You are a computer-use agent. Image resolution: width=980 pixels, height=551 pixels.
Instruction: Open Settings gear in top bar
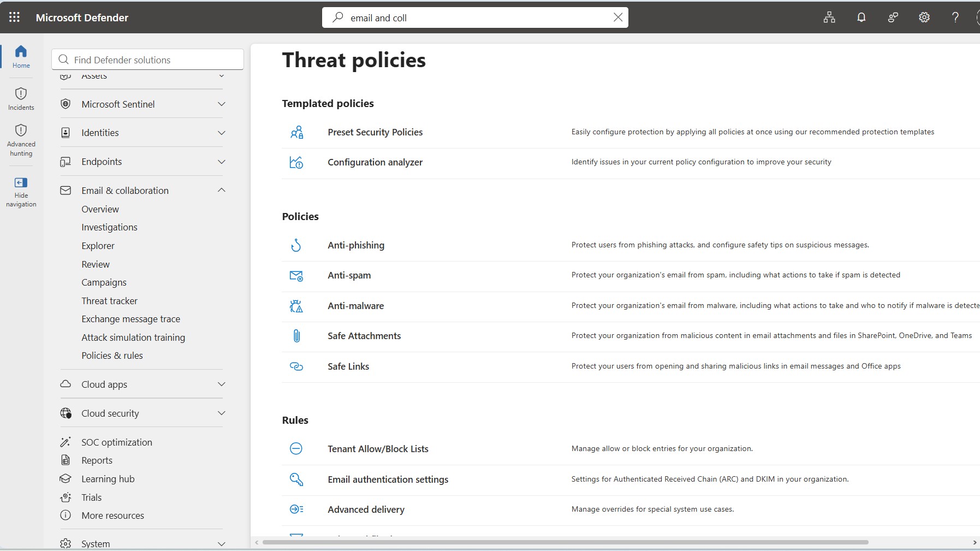(x=924, y=17)
